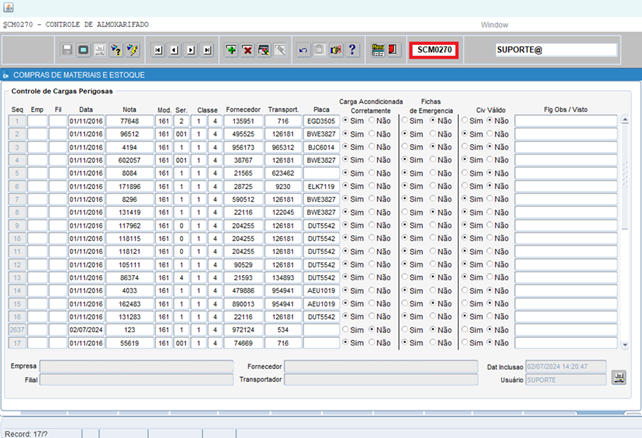Viewport: 642px width, 438px height.
Task: Click the Java icon in title bar
Action: [x=8, y=7]
